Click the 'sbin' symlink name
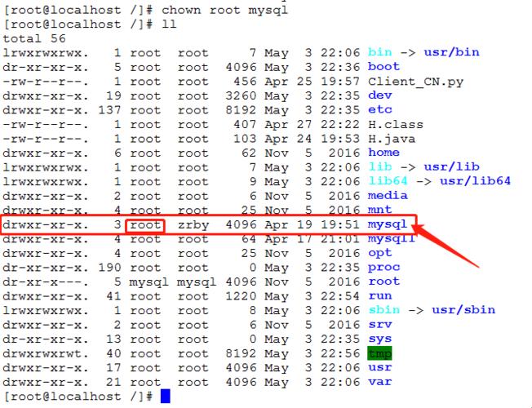 tap(383, 310)
